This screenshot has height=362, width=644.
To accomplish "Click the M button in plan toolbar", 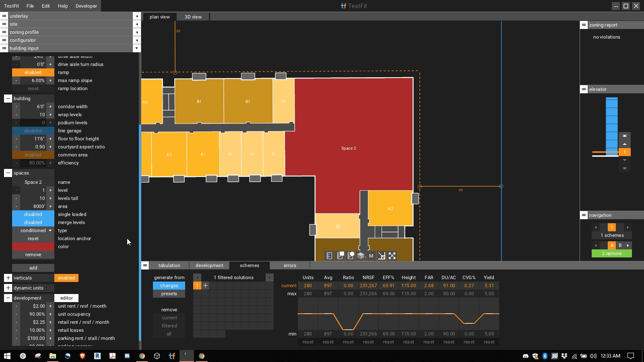I will click(371, 256).
